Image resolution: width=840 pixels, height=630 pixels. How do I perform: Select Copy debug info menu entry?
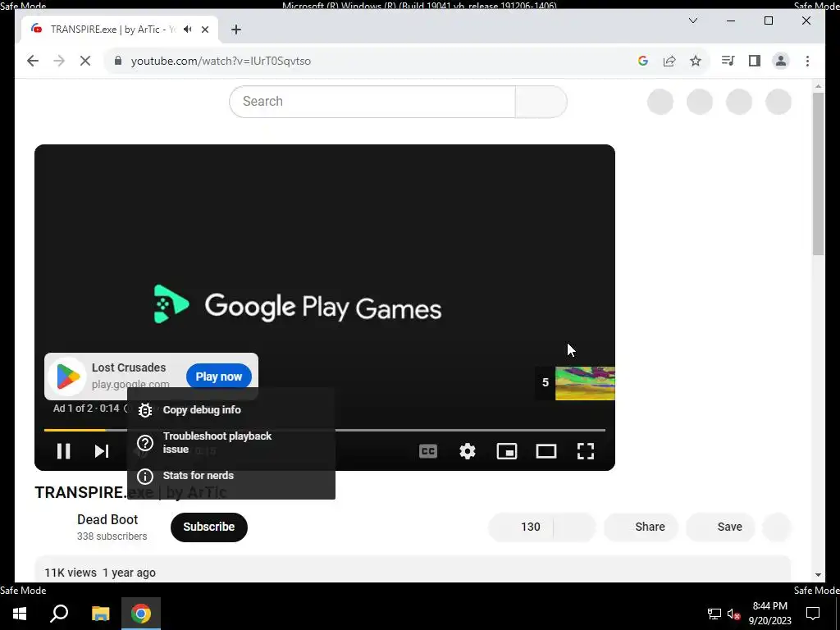pyautogui.click(x=231, y=410)
